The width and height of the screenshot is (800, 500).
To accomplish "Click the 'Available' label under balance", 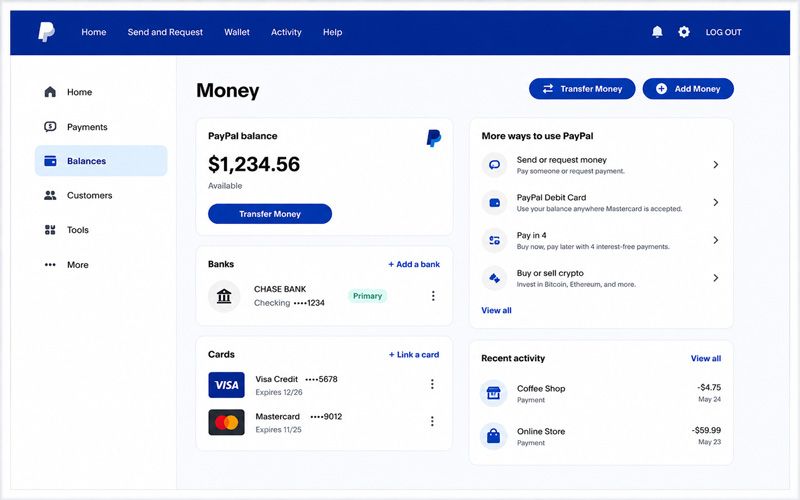I will click(x=225, y=186).
